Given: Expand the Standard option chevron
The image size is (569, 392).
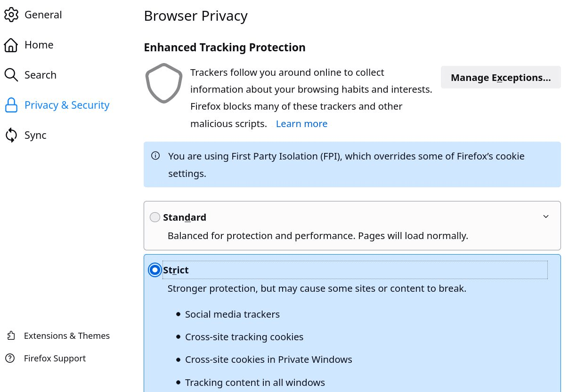Looking at the screenshot, I should click(546, 216).
